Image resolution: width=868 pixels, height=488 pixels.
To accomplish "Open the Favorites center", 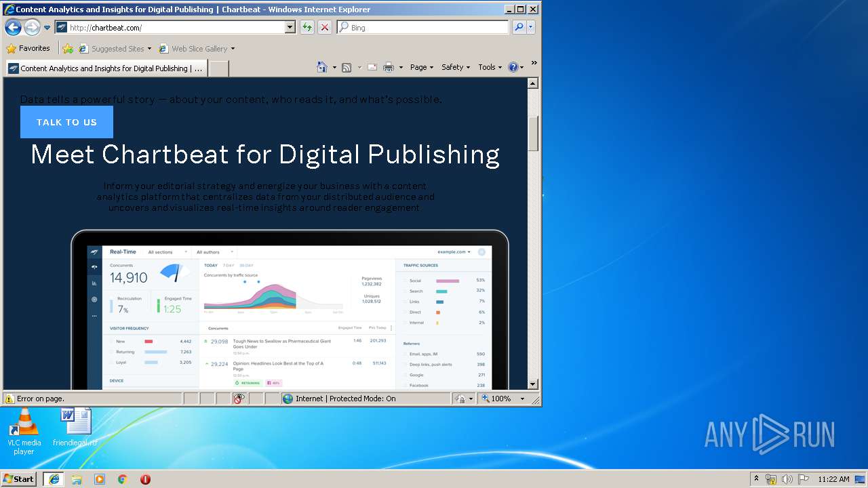I will tap(28, 48).
